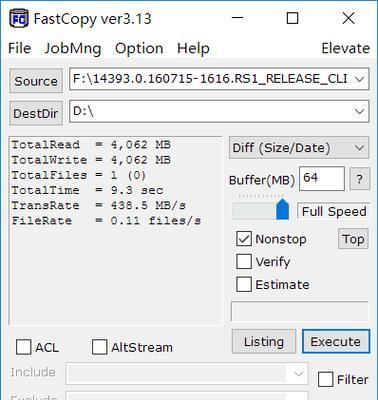Open the Option menu
The image size is (378, 400).
tap(139, 48)
